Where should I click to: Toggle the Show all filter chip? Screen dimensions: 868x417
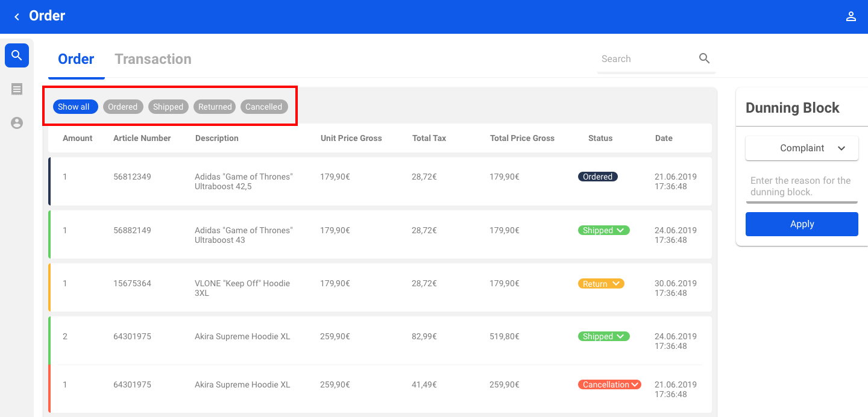(75, 107)
